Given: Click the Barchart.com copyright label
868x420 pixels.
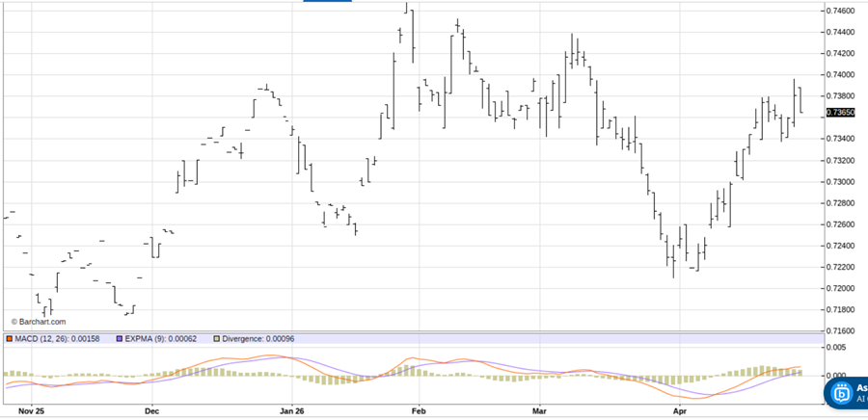Looking at the screenshot, I should 39,322.
